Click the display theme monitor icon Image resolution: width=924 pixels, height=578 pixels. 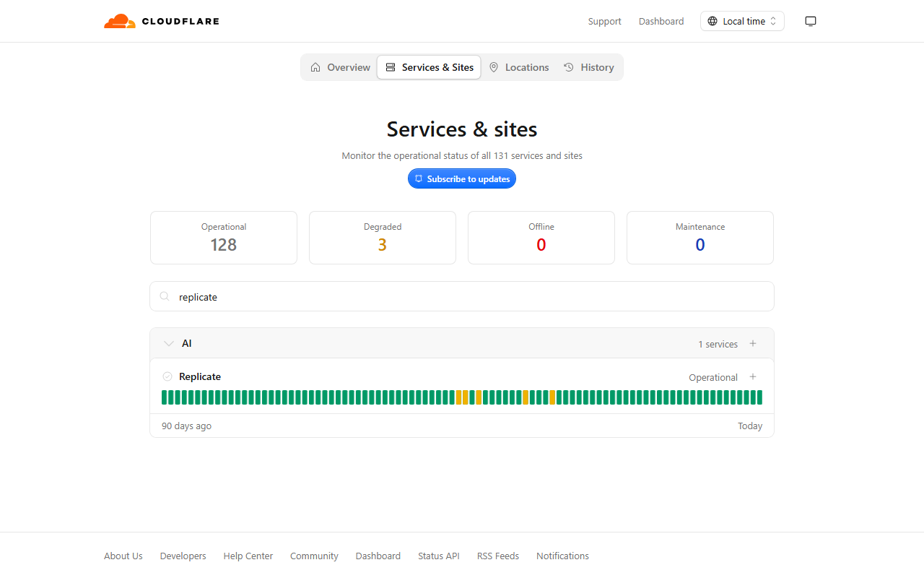811,21
